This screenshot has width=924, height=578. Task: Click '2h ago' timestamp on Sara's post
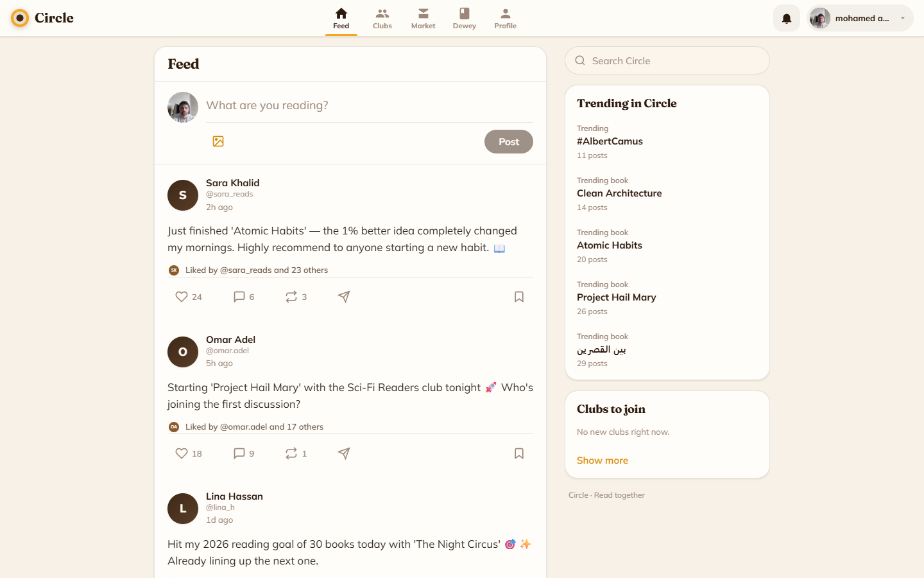[x=219, y=207]
